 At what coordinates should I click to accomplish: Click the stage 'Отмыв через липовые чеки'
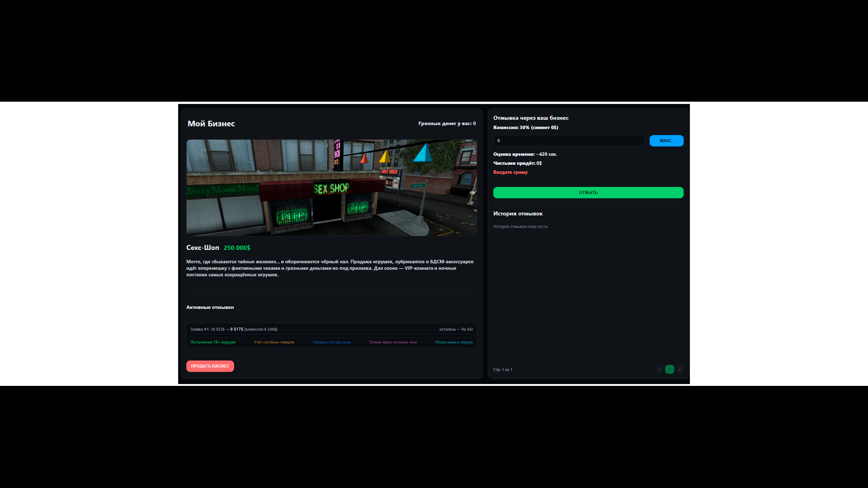point(393,343)
